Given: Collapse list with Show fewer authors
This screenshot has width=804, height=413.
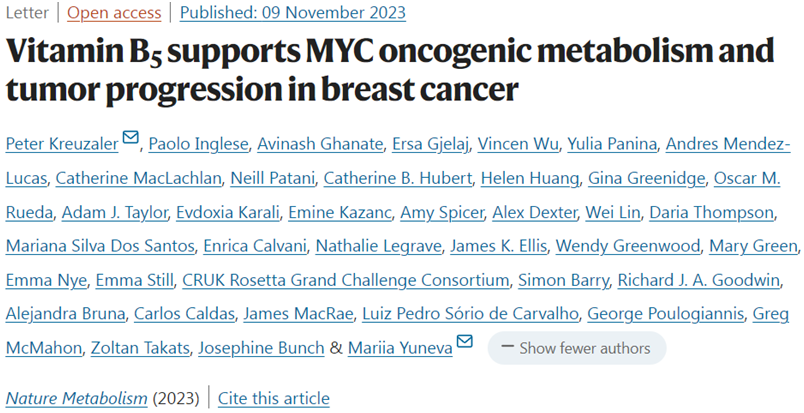Looking at the screenshot, I should pos(576,348).
